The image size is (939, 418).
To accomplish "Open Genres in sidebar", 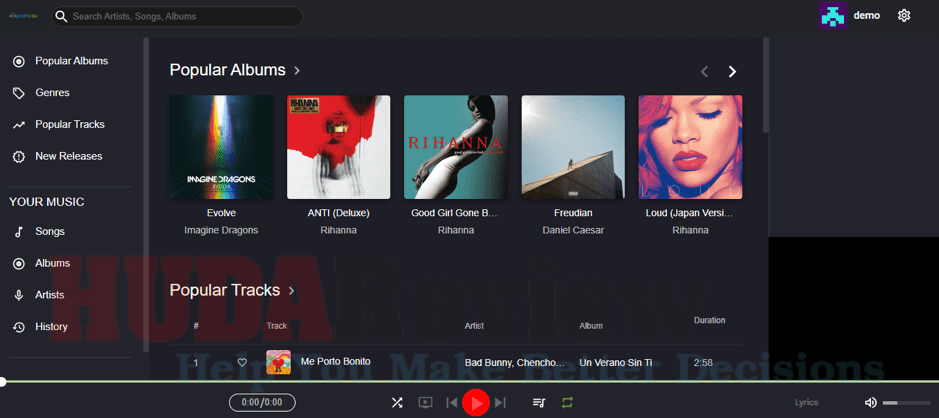I will click(x=52, y=93).
